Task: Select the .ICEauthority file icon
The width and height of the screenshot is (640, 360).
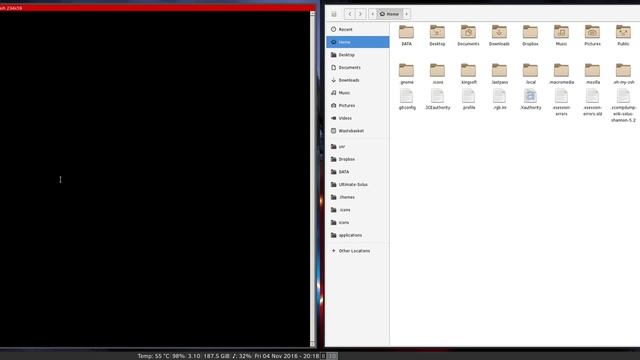Action: tap(437, 96)
